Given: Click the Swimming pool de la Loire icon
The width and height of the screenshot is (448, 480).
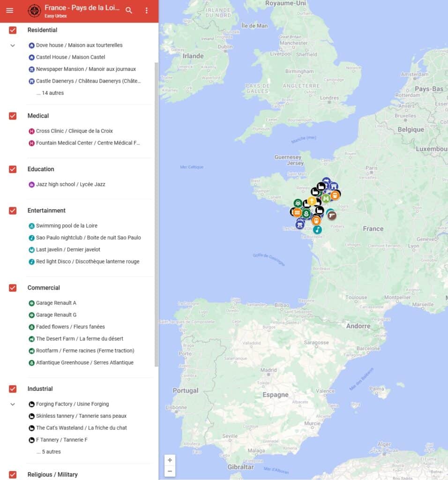Looking at the screenshot, I should coord(31,226).
